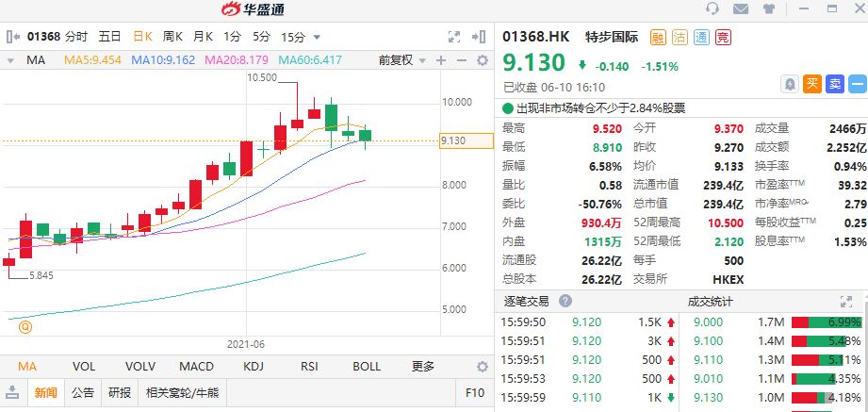Switch to 分时 chart
Image resolution: width=868 pixels, height=412 pixels.
76,37
